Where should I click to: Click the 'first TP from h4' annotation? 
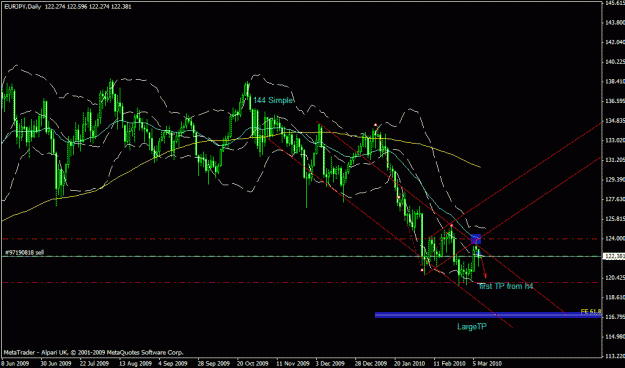point(505,286)
